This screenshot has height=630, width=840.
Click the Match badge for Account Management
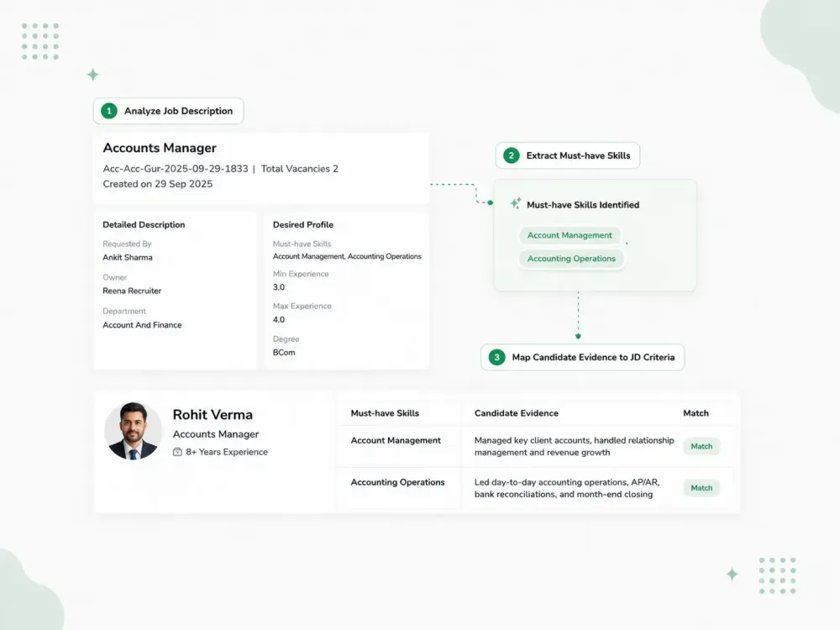pyautogui.click(x=701, y=446)
